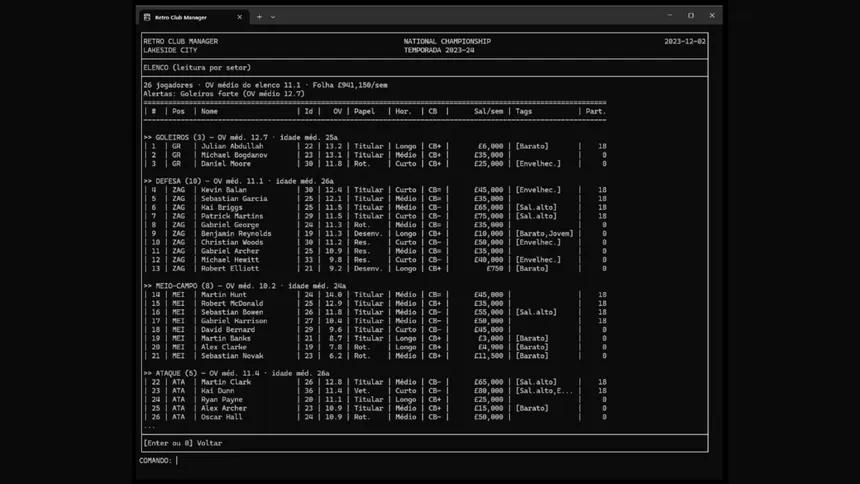Click the NATIONAL CHAMPIONSHIP title text
Viewport: 860px width, 484px height.
447,41
